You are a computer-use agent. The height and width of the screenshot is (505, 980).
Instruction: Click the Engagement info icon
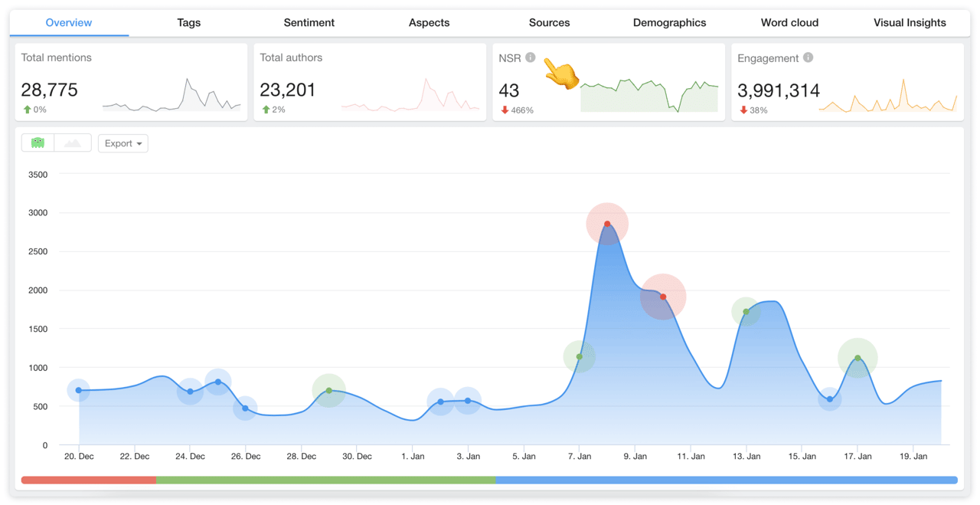click(808, 57)
